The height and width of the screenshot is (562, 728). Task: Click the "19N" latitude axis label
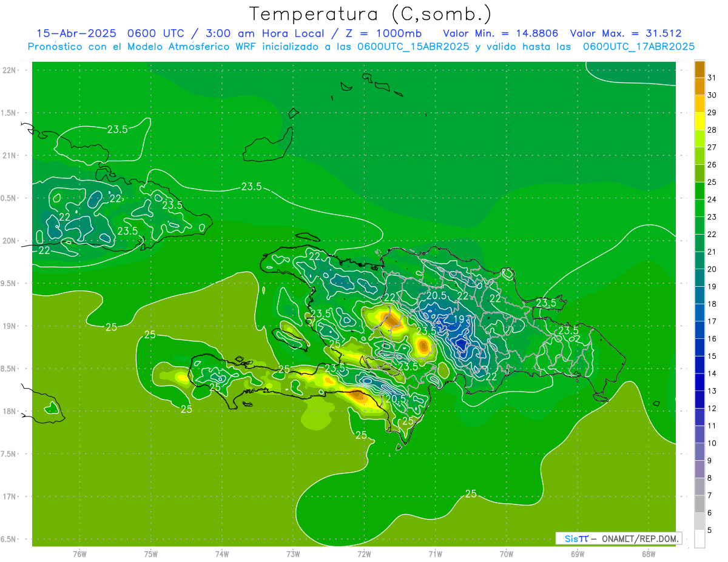[x=9, y=326]
